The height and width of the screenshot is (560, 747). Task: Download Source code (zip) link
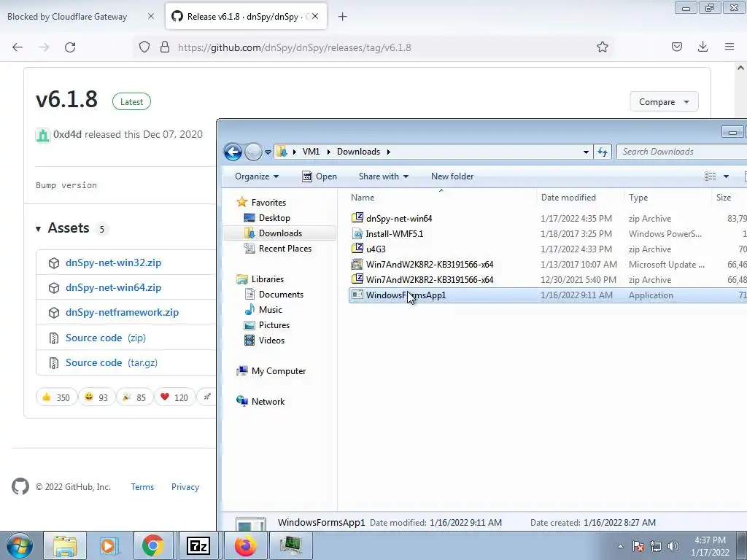tap(106, 338)
